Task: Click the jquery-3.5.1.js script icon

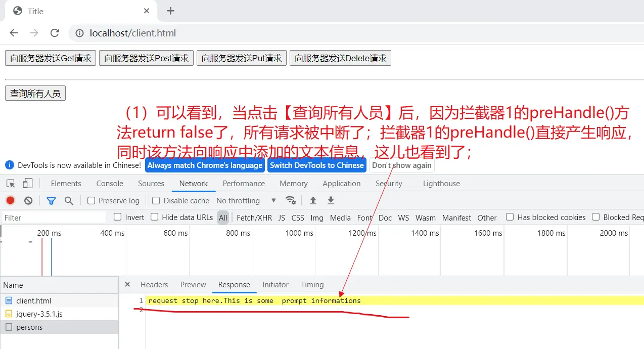Action: [x=9, y=314]
